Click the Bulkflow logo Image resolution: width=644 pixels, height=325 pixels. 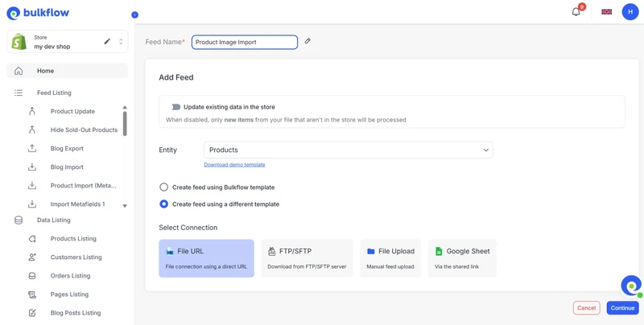pyautogui.click(x=38, y=13)
